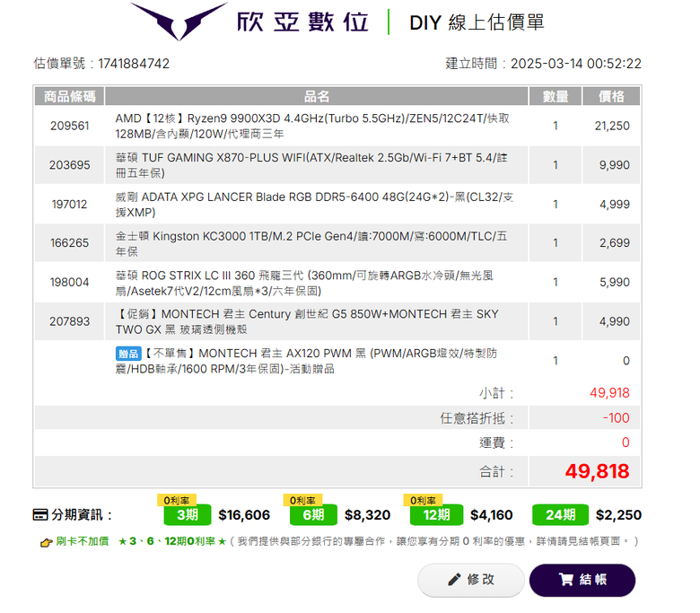This screenshot has height=613, width=700.
Task: Click the 修改 edit button
Action: coord(471,580)
